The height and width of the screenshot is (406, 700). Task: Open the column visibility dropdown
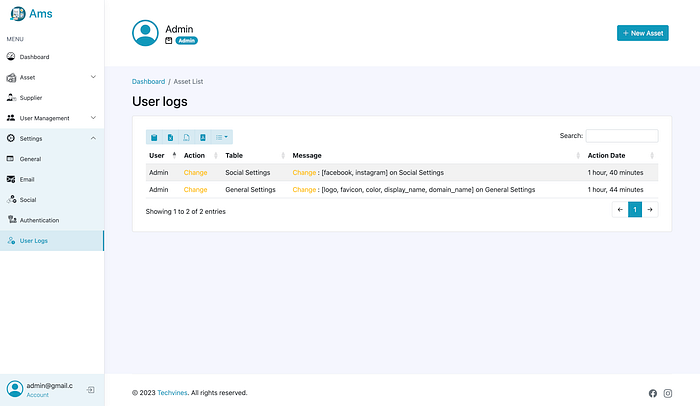pyautogui.click(x=221, y=137)
